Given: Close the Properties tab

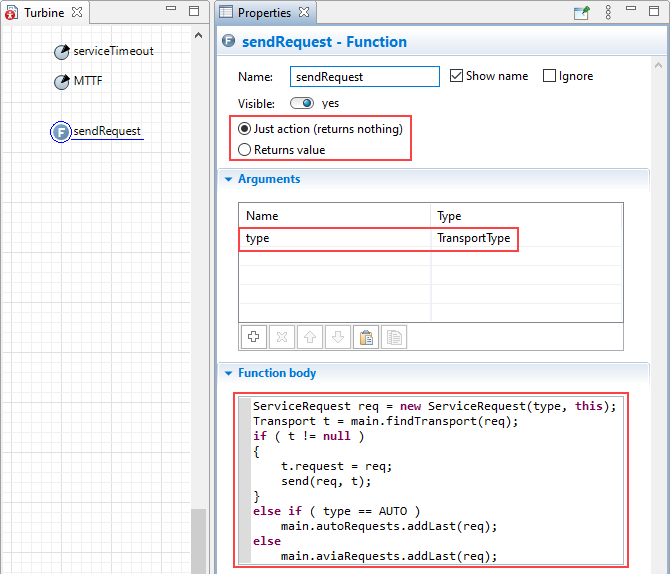Looking at the screenshot, I should pos(304,12).
